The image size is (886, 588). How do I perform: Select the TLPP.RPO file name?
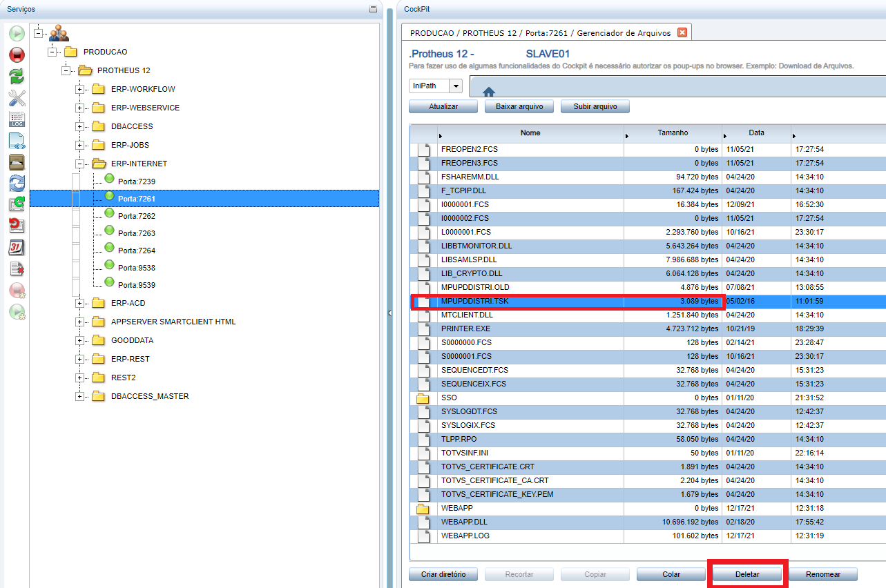[x=459, y=440]
